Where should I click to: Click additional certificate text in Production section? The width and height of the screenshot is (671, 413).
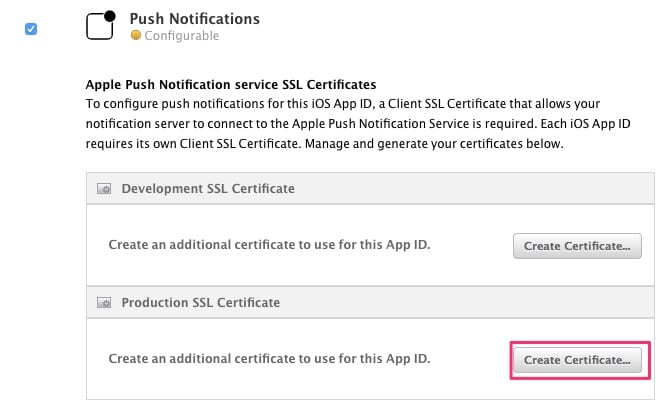[269, 359]
